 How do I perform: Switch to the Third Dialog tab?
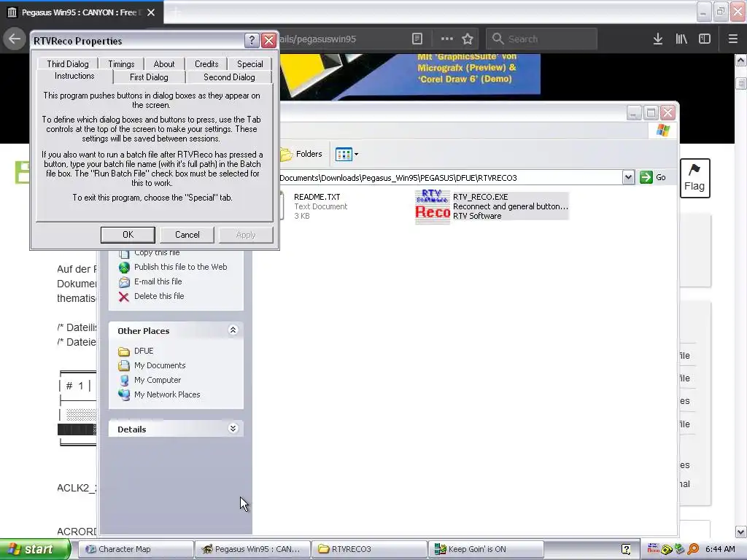click(68, 64)
